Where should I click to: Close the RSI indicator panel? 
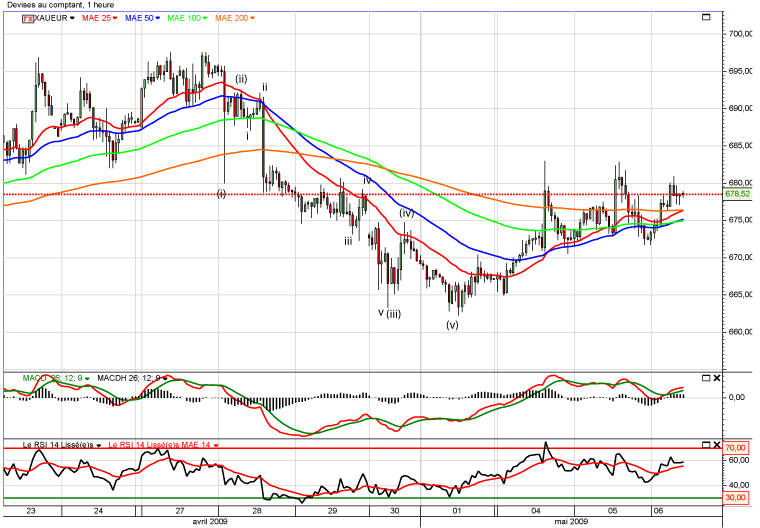pos(717,443)
